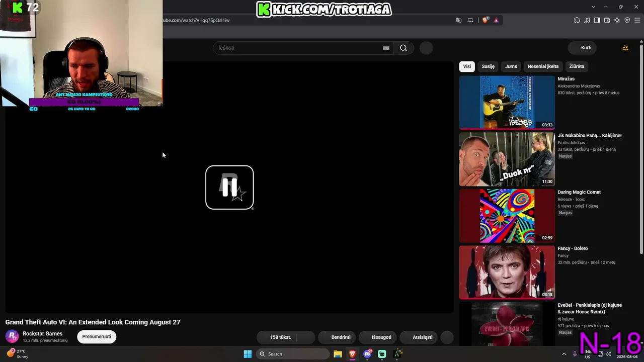Viewport: 644px width, 362px height.
Task: Show hidden system tray icons
Action: coord(564,354)
